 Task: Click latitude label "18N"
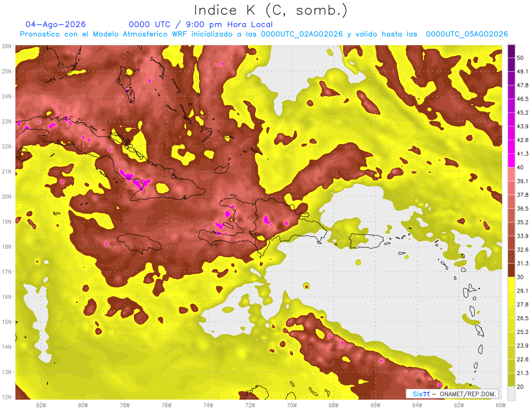click(x=7, y=247)
